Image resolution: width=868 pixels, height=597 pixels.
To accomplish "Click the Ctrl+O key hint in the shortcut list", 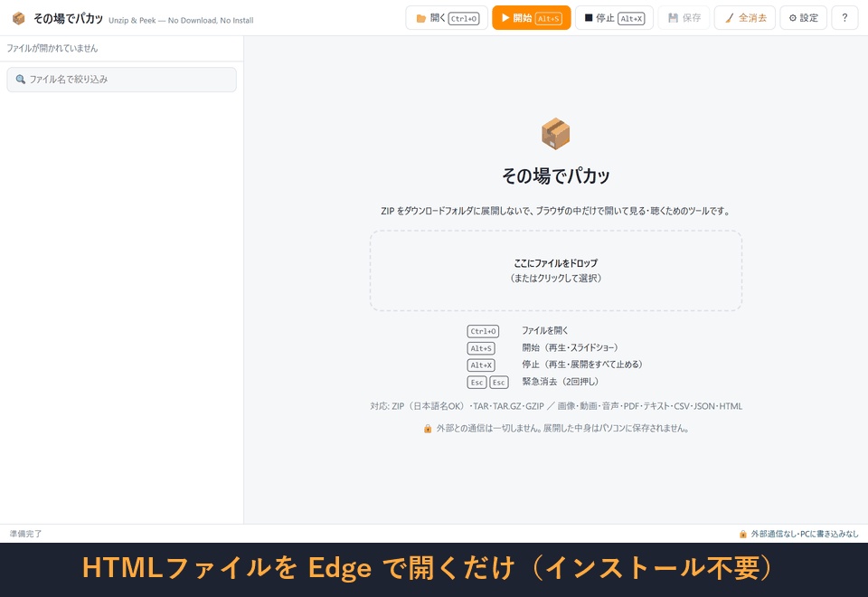I will coord(483,331).
